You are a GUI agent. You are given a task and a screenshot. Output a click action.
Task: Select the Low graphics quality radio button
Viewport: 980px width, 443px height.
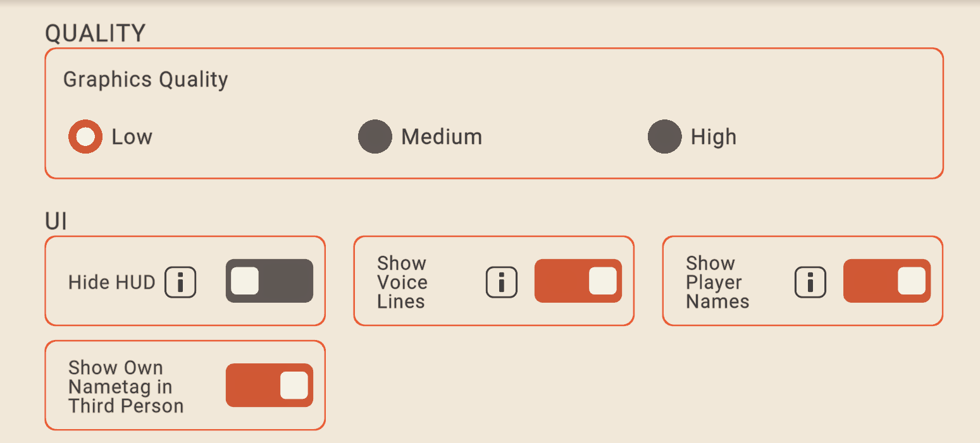coord(85,137)
